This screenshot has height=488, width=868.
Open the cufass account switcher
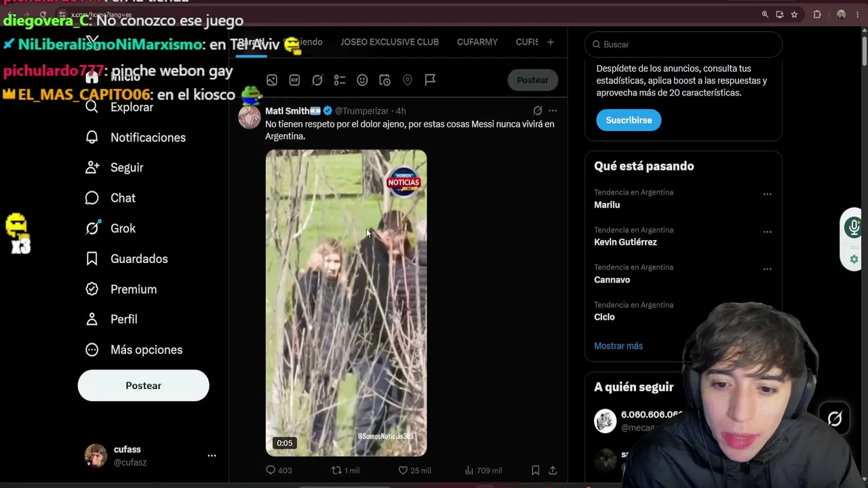(x=151, y=456)
